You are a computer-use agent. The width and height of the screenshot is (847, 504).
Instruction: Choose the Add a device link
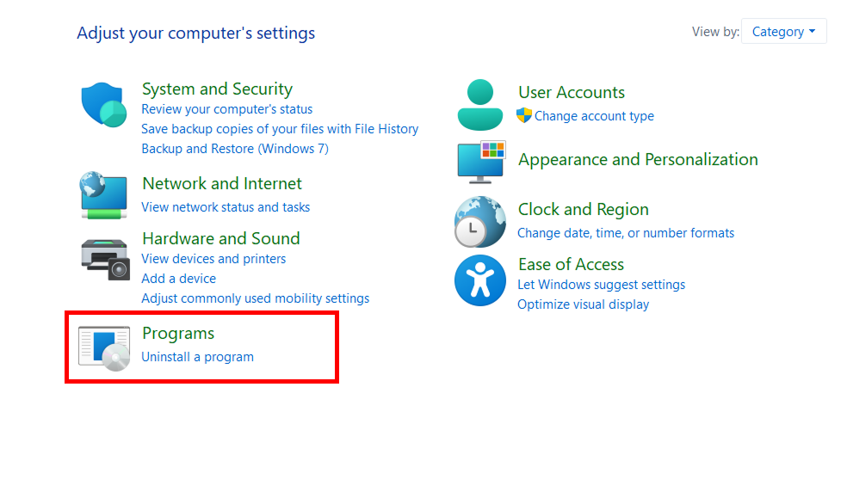(x=178, y=279)
